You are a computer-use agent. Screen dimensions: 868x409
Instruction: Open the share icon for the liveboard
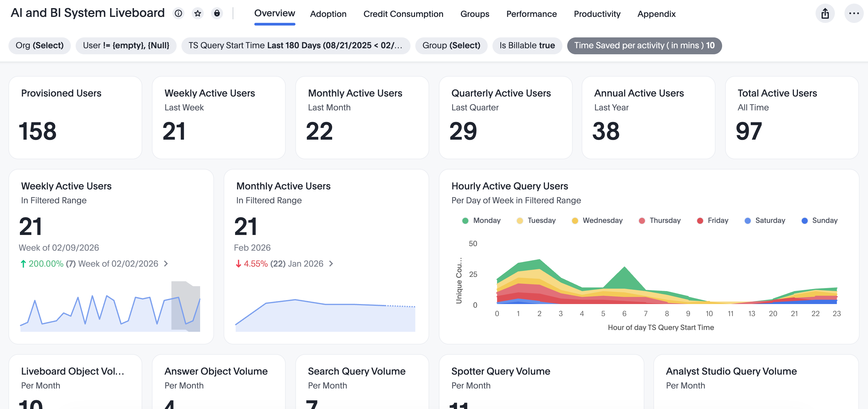pyautogui.click(x=825, y=14)
